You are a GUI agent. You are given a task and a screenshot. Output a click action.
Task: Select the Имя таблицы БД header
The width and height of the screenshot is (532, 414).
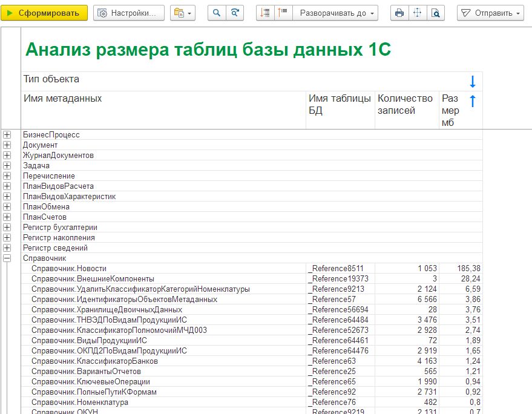click(x=340, y=110)
